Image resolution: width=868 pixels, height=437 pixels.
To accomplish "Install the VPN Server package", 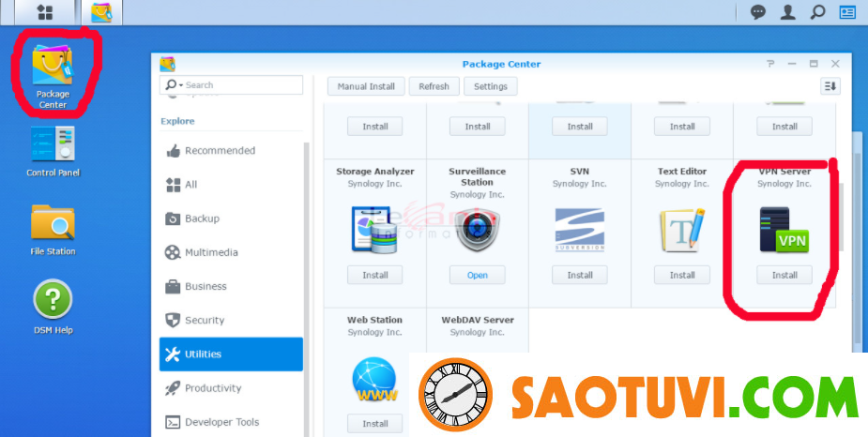I will pos(784,276).
